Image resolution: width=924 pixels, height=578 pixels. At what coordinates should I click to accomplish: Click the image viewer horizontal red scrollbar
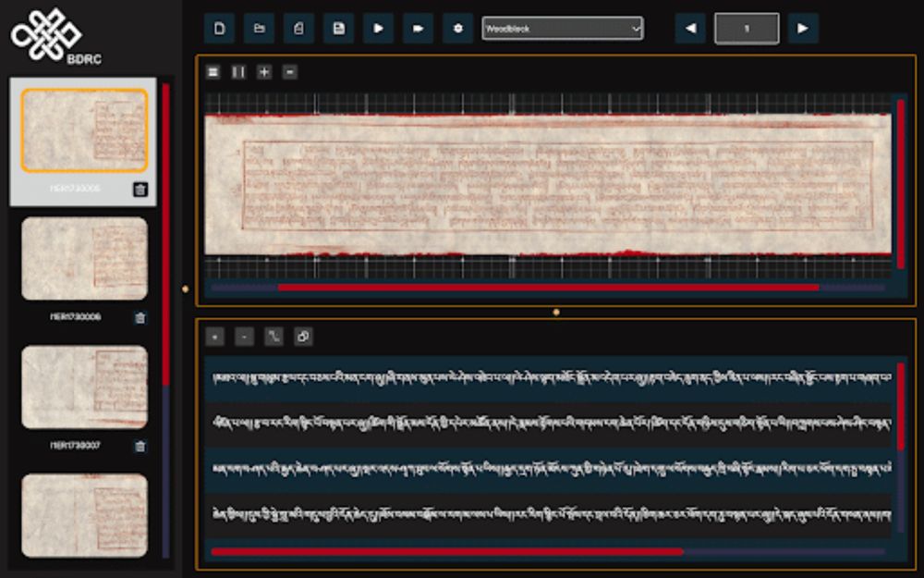click(x=548, y=288)
